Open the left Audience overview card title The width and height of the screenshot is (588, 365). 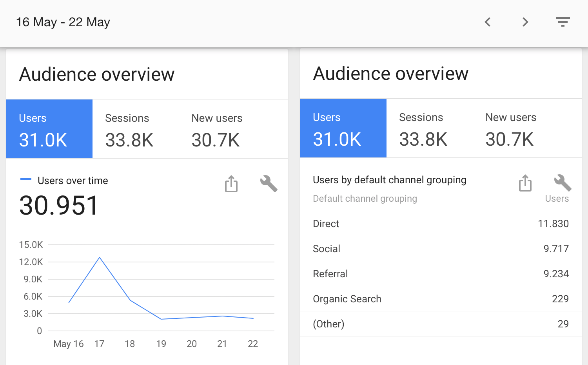96,74
